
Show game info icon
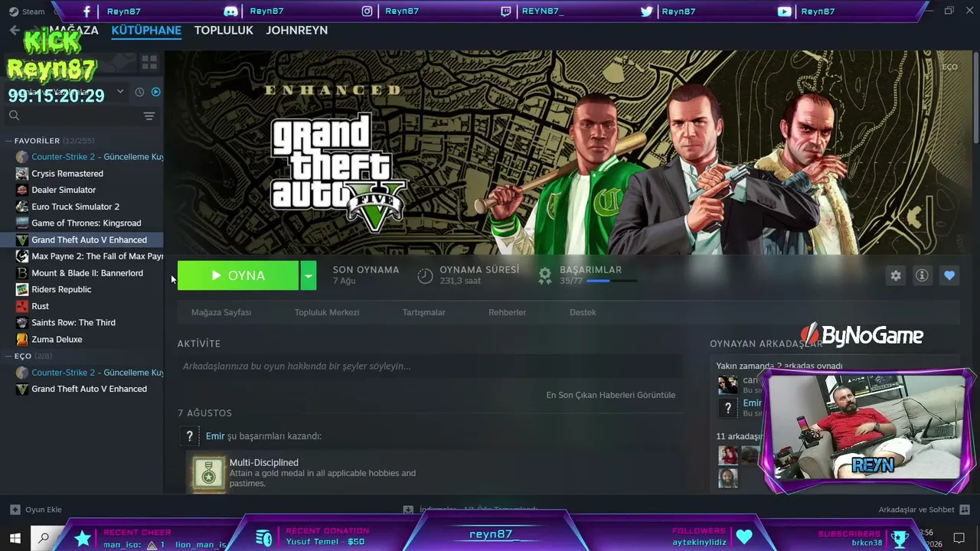[922, 275]
